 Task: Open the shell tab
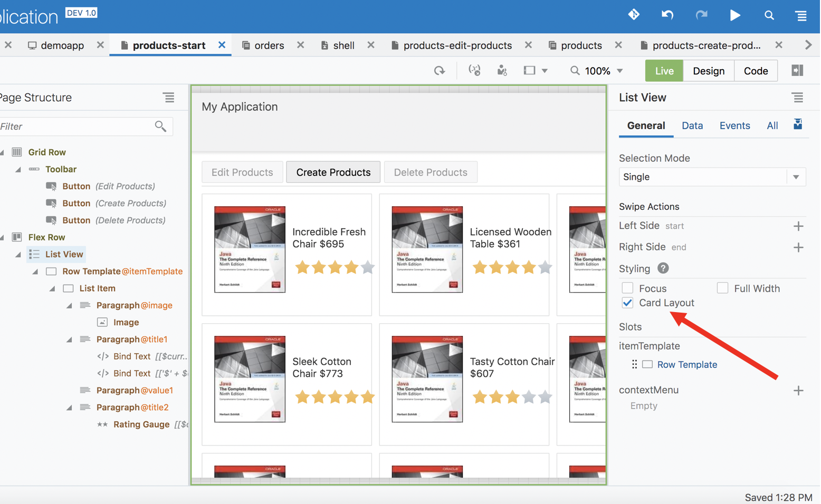pos(338,45)
